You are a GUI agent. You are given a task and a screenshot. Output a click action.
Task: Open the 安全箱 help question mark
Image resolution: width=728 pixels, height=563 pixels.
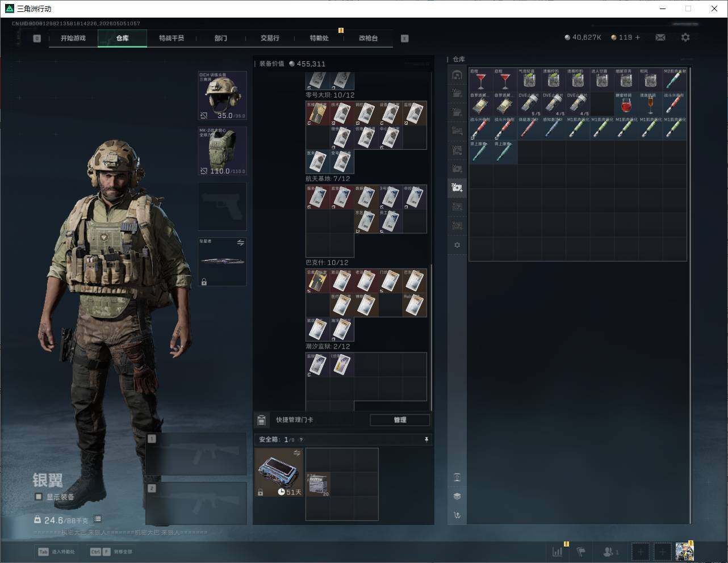(301, 440)
